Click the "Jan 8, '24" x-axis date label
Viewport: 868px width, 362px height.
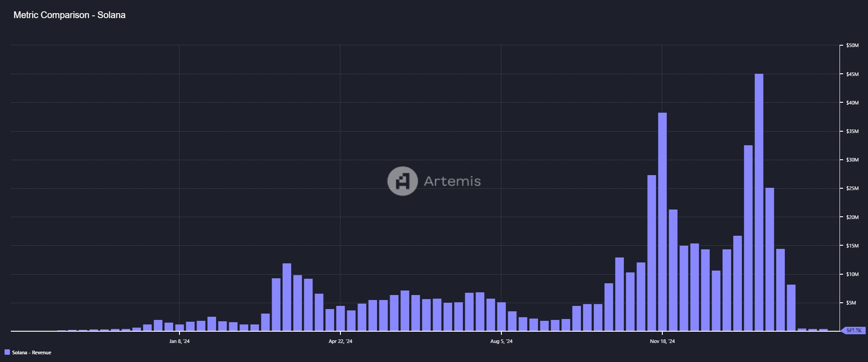pos(179,341)
